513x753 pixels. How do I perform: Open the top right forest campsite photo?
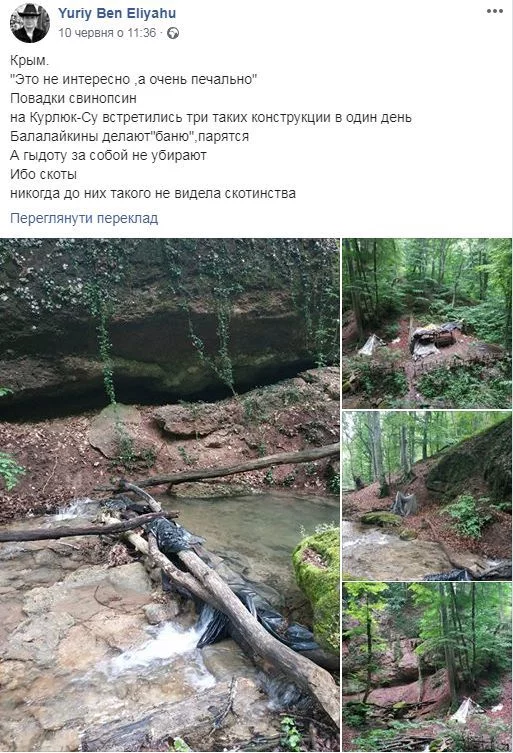427,323
